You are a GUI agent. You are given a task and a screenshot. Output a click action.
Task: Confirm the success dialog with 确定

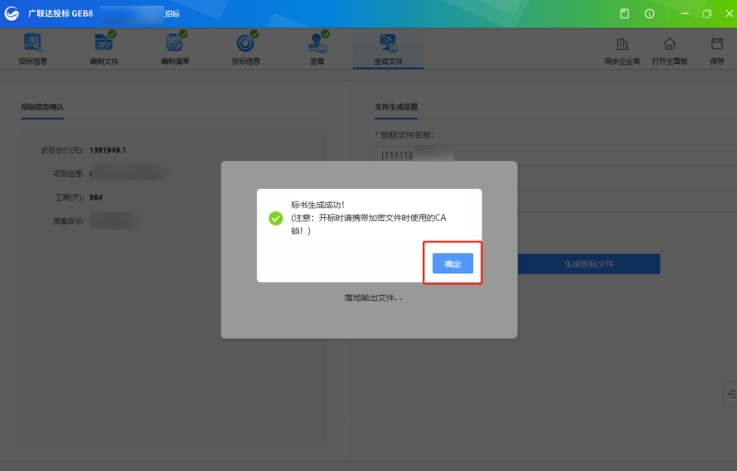coord(453,264)
